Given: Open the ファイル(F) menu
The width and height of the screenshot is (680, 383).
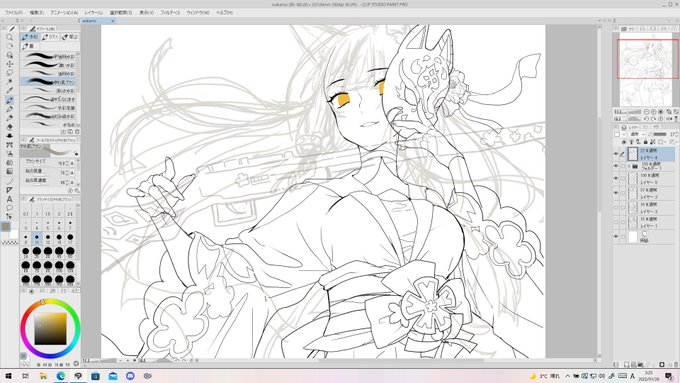Looking at the screenshot, I should click(x=14, y=13).
